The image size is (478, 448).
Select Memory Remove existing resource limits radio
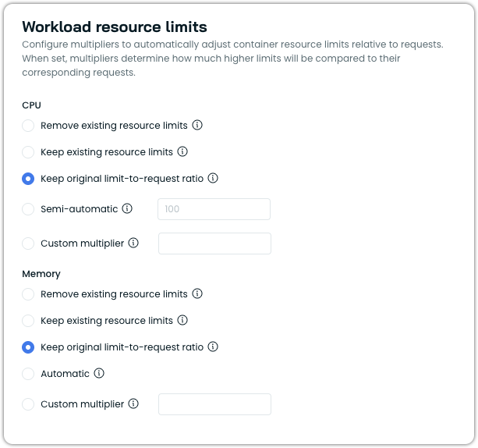(28, 294)
